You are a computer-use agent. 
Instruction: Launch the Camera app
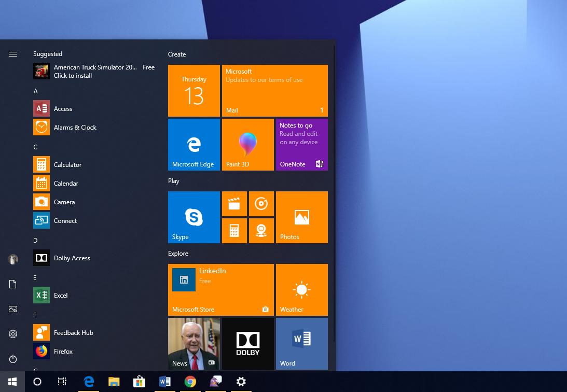pyautogui.click(x=94, y=202)
